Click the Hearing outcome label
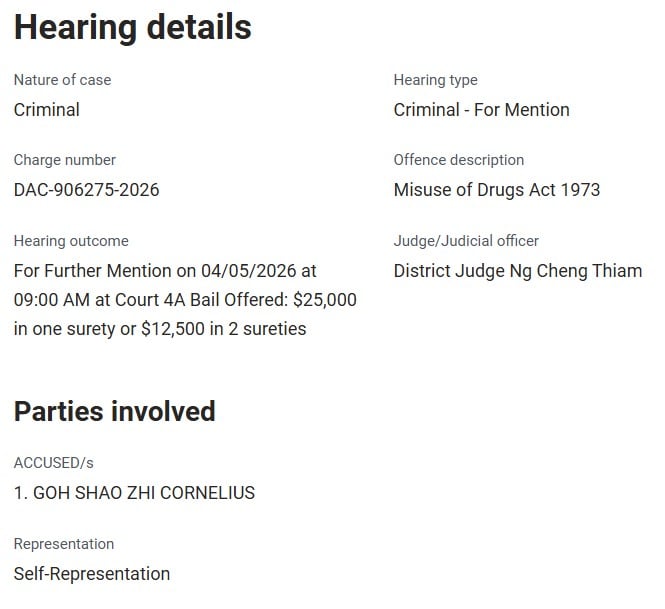Screen dimensions: 665x609 (70, 241)
